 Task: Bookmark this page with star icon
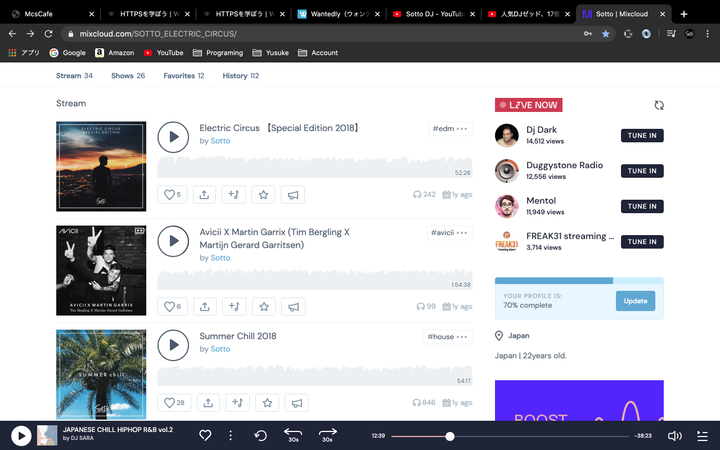[x=606, y=34]
